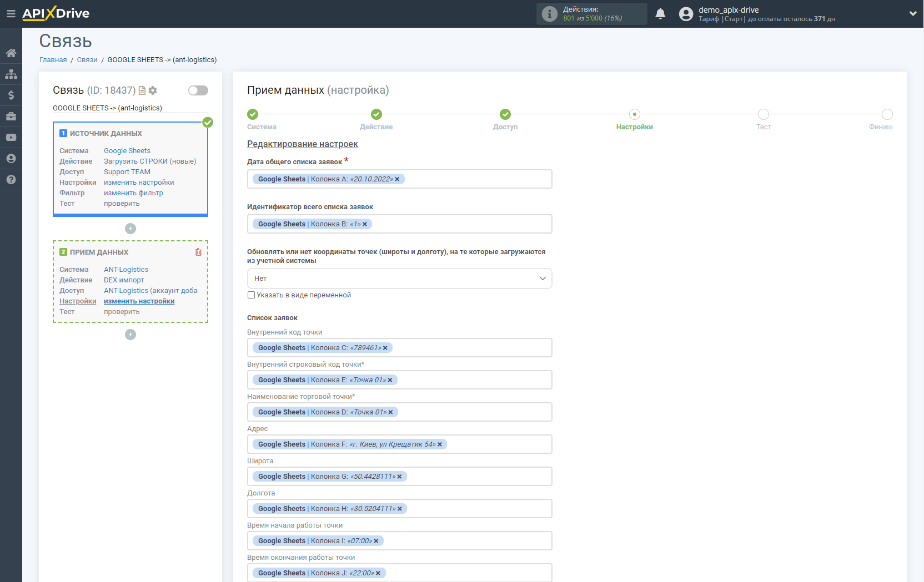924x582 pixels.
Task: Click the Долгота input field
Action: tap(399, 509)
